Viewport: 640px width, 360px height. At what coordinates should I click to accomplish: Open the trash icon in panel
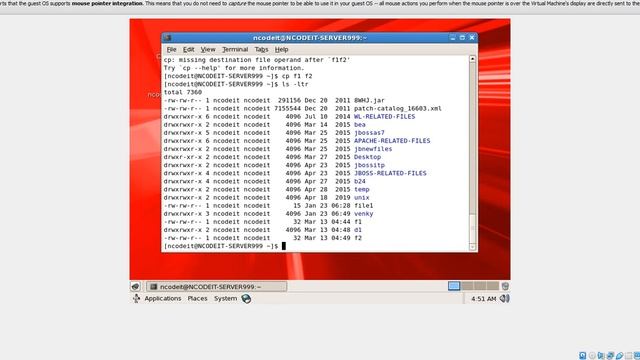[505, 286]
